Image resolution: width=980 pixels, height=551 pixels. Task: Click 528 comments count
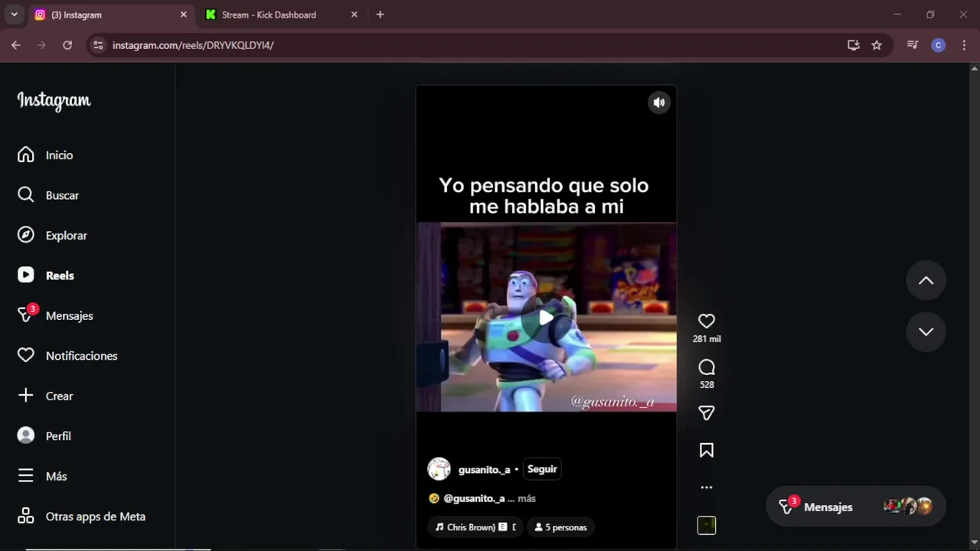[707, 385]
